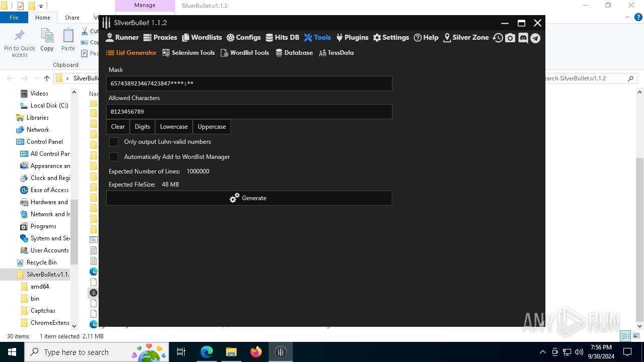Launch Microsoft Edge from taskbar
The image size is (644, 362).
(x=207, y=352)
